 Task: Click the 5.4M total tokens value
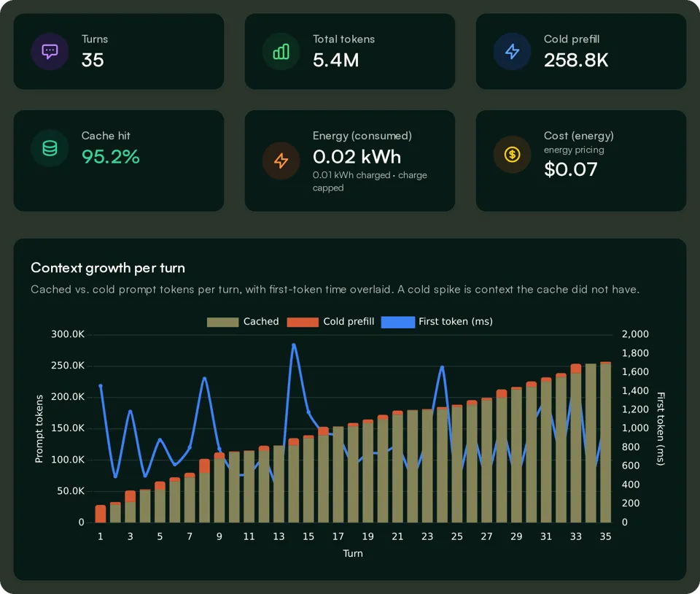pyautogui.click(x=335, y=61)
